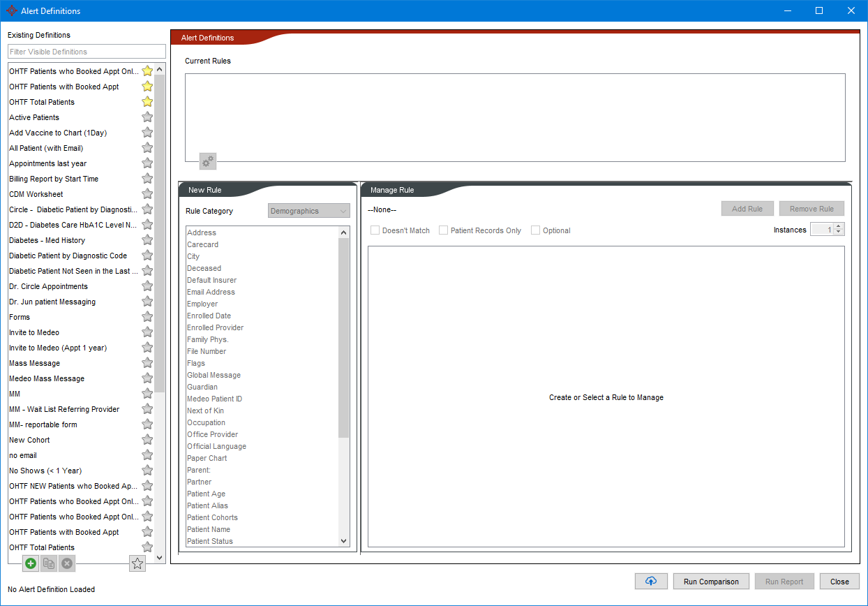This screenshot has height=606, width=868.
Task: Click the green add new definition icon
Action: [30, 563]
